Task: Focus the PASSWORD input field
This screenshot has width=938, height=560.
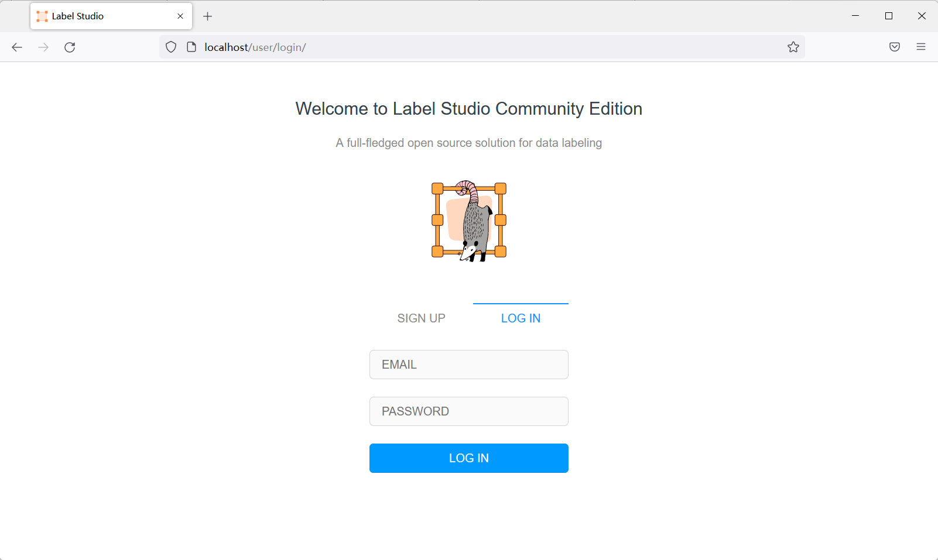Action: point(469,411)
